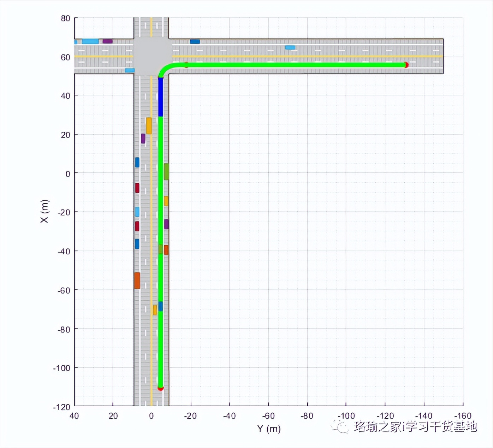Click the red marker at the trajectory's right end
493x448 pixels.
tap(406, 65)
